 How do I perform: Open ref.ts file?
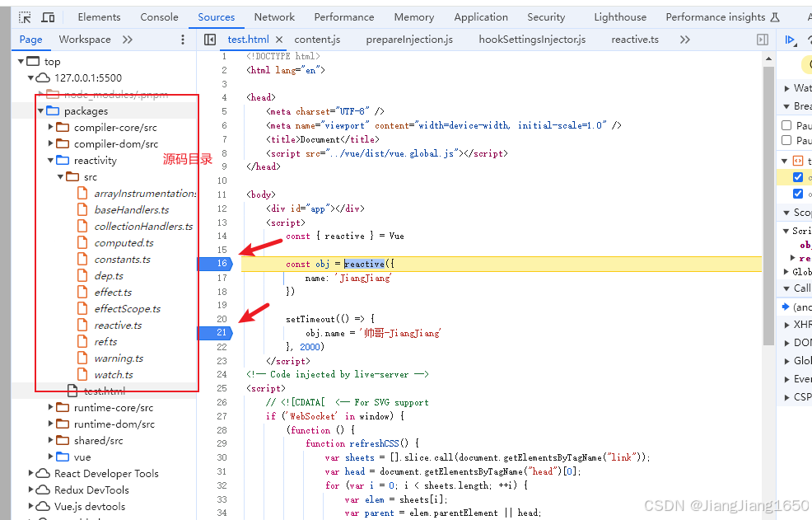pyautogui.click(x=105, y=342)
